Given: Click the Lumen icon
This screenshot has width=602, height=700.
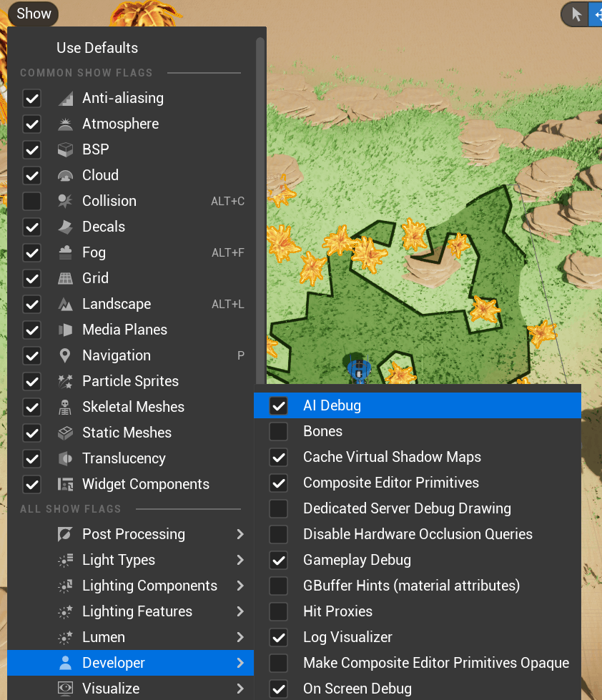Looking at the screenshot, I should click(x=66, y=638).
